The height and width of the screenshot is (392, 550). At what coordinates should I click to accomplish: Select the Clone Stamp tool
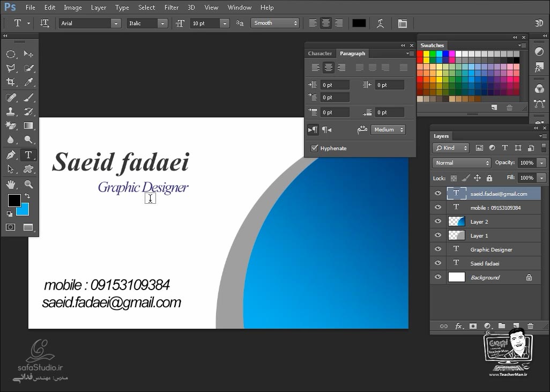(11, 112)
